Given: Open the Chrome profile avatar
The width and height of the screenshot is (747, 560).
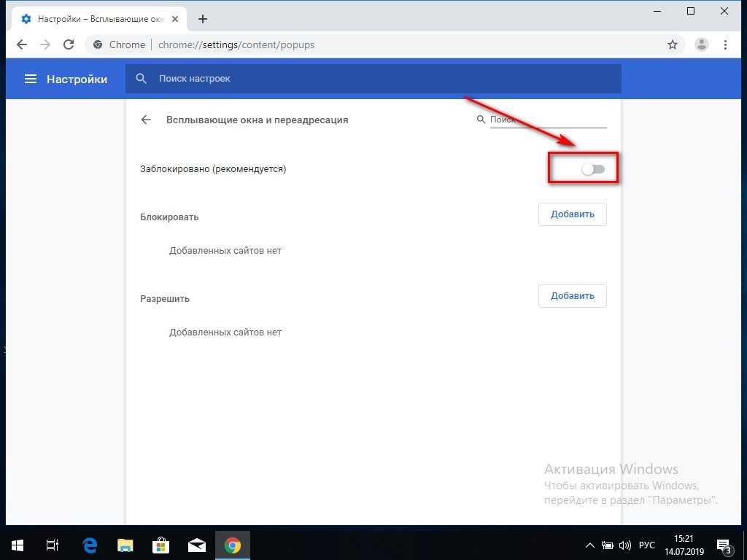Looking at the screenshot, I should [701, 44].
